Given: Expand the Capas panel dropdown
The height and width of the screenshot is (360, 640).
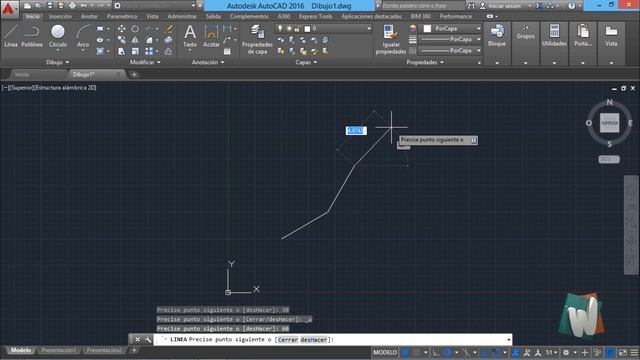Looking at the screenshot, I should click(x=306, y=62).
